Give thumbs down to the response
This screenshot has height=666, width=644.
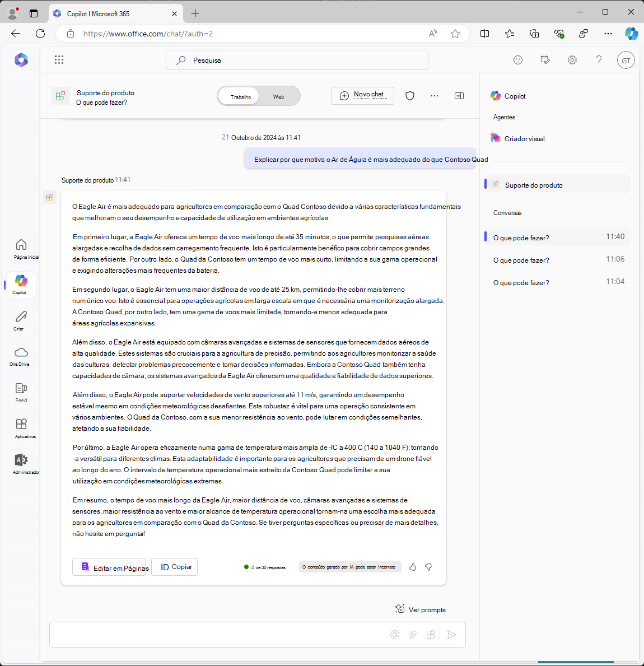tap(428, 567)
